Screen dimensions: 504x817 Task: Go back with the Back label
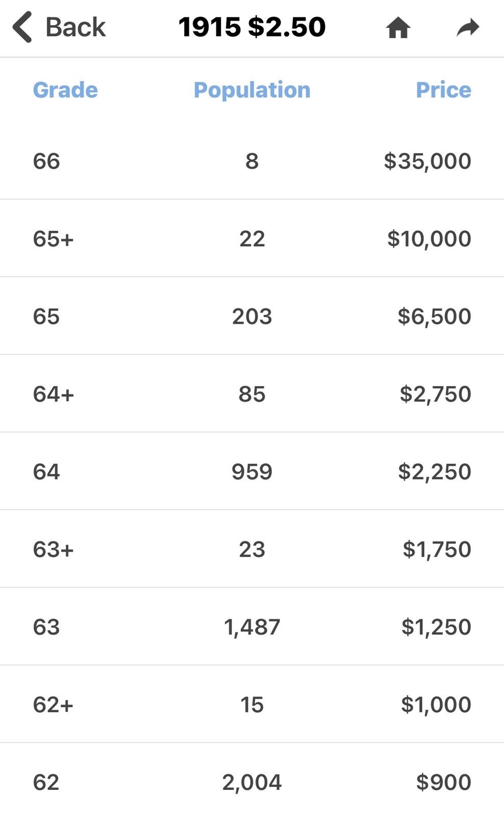tap(75, 27)
